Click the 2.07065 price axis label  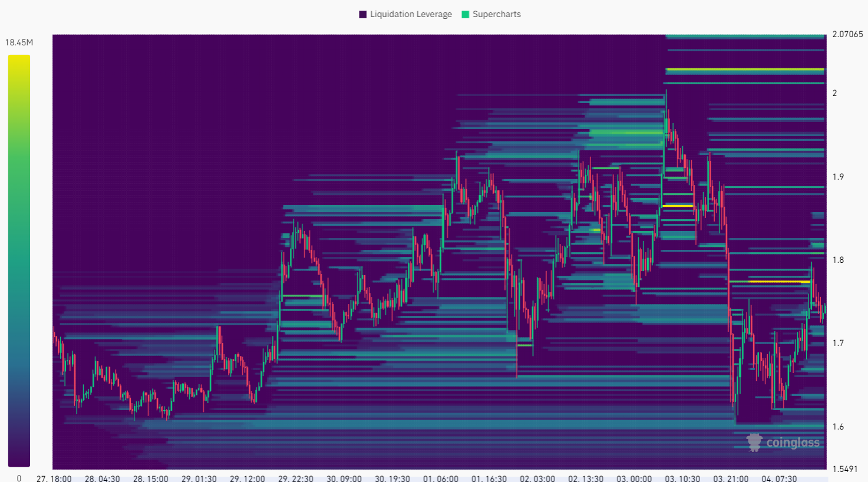point(847,34)
